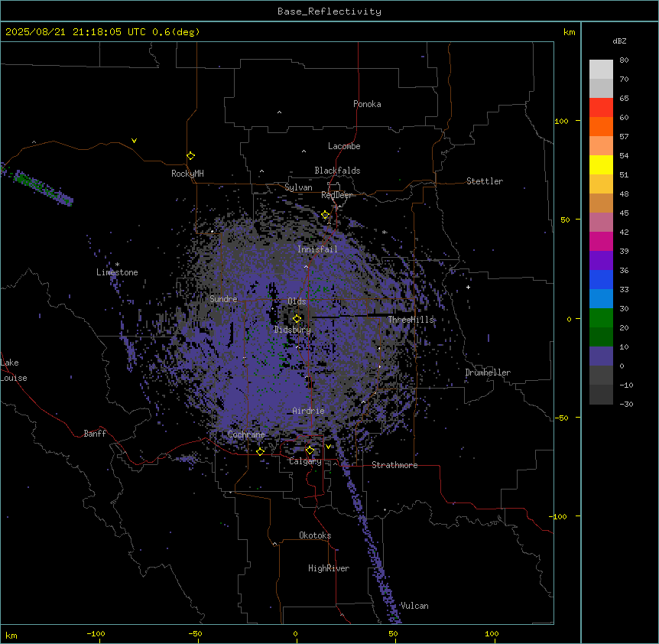The width and height of the screenshot is (659, 644).
Task: Click the dBZ legend heading
Action: pos(619,41)
